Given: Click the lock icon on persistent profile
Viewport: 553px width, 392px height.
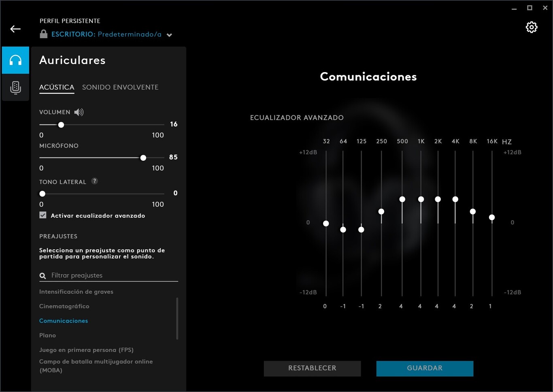Looking at the screenshot, I should click(x=43, y=34).
